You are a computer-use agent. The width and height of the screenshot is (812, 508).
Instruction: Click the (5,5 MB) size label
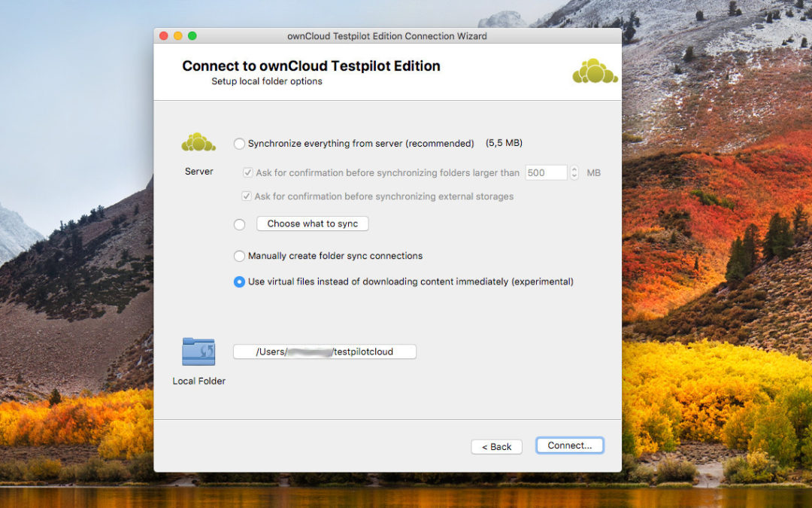click(x=504, y=143)
